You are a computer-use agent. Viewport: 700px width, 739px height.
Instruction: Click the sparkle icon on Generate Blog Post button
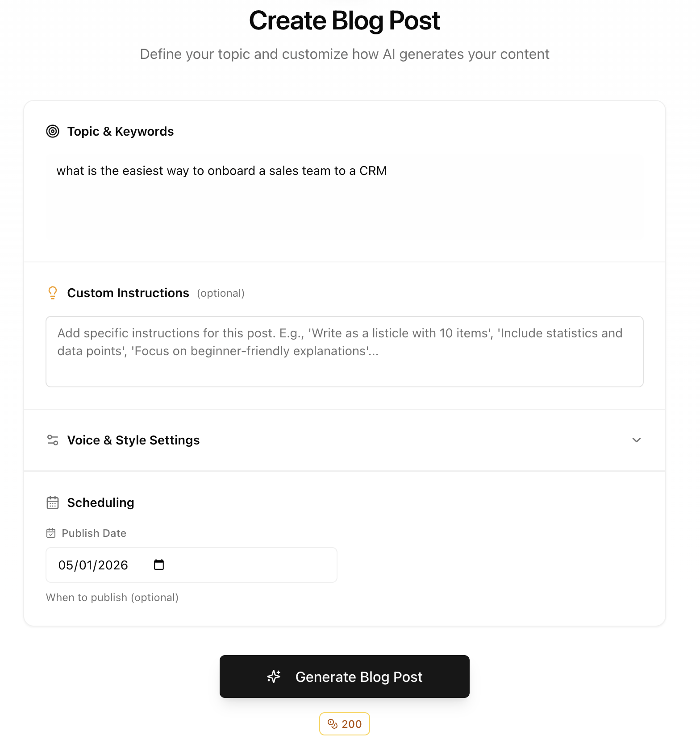tap(273, 677)
